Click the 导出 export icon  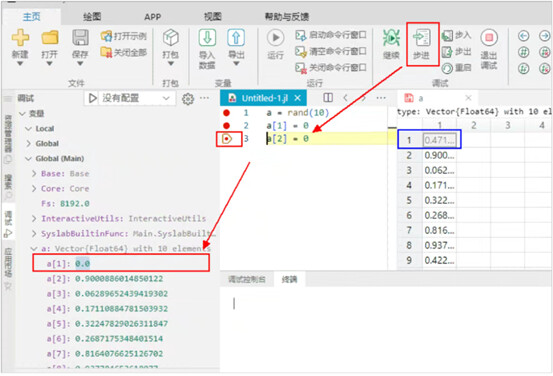(236, 37)
